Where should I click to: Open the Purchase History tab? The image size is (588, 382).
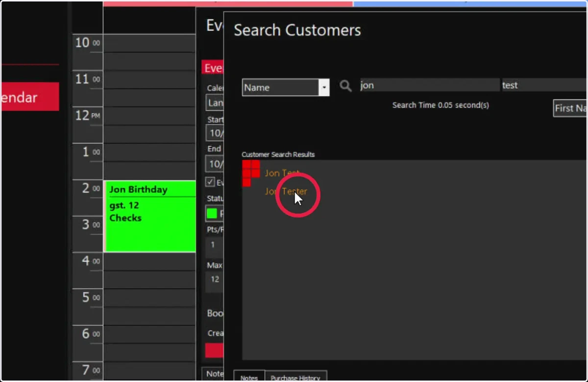pos(295,377)
